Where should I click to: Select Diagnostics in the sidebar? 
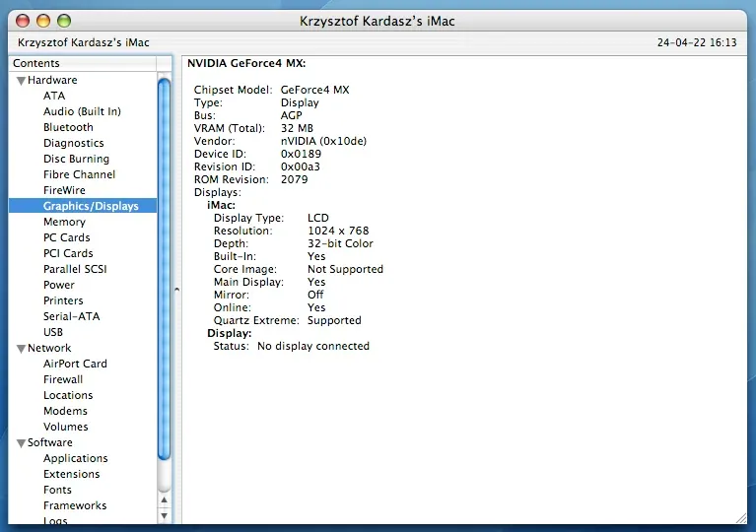(73, 143)
